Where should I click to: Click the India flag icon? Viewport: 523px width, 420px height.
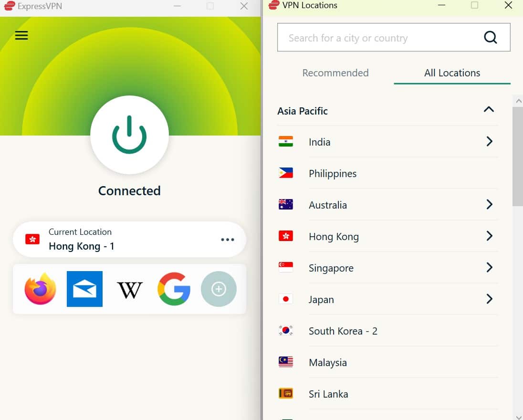[286, 141]
